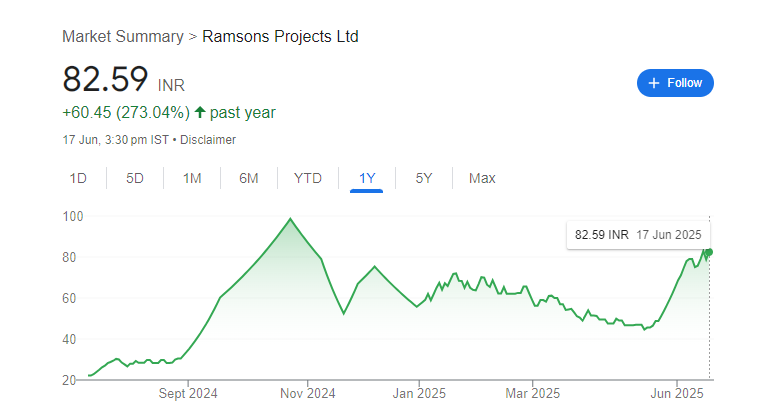
Task: Click the chart peak near 100
Action: 291,219
